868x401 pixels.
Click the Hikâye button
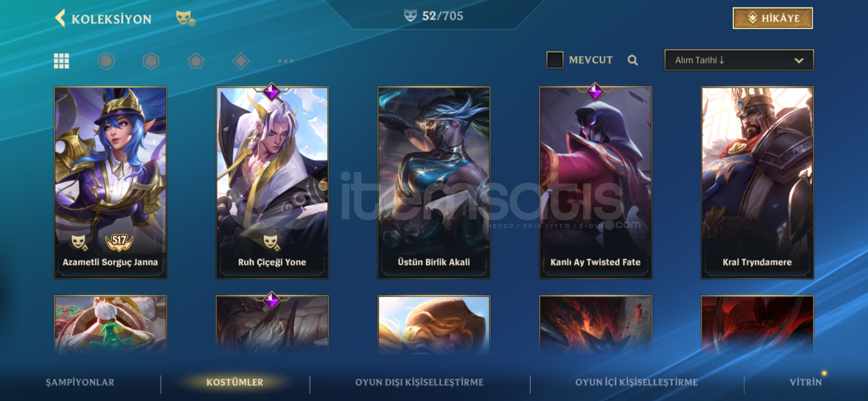[773, 18]
